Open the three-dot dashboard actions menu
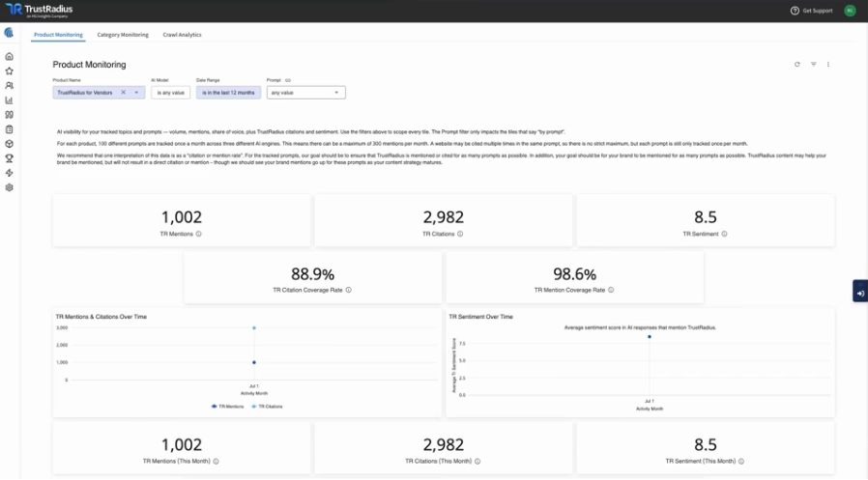The height and width of the screenshot is (480, 868). point(828,64)
